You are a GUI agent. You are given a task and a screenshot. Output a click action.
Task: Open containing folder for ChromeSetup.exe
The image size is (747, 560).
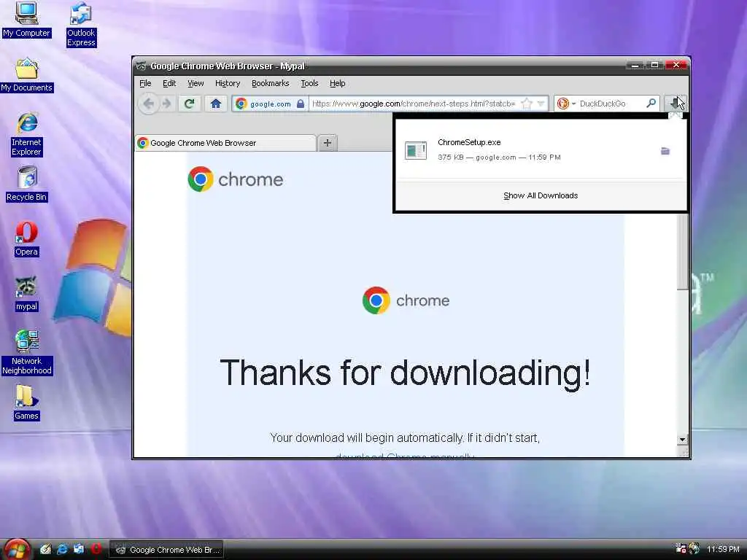pos(665,152)
